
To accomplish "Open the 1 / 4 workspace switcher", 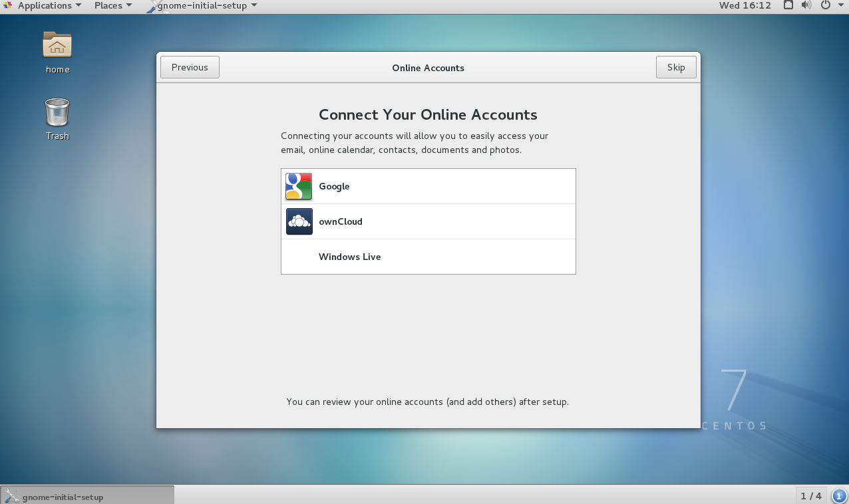I will coord(811,496).
